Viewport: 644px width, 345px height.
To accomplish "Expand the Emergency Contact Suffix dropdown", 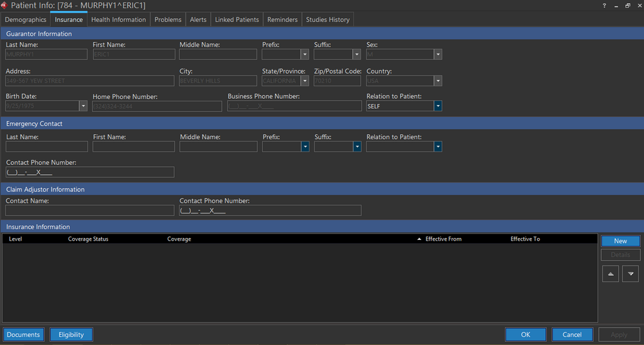I will pos(357,147).
